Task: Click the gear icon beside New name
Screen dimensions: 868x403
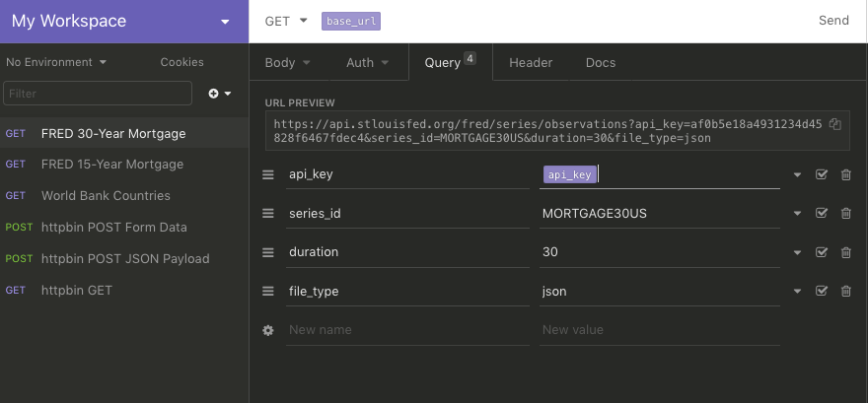Action: point(268,330)
